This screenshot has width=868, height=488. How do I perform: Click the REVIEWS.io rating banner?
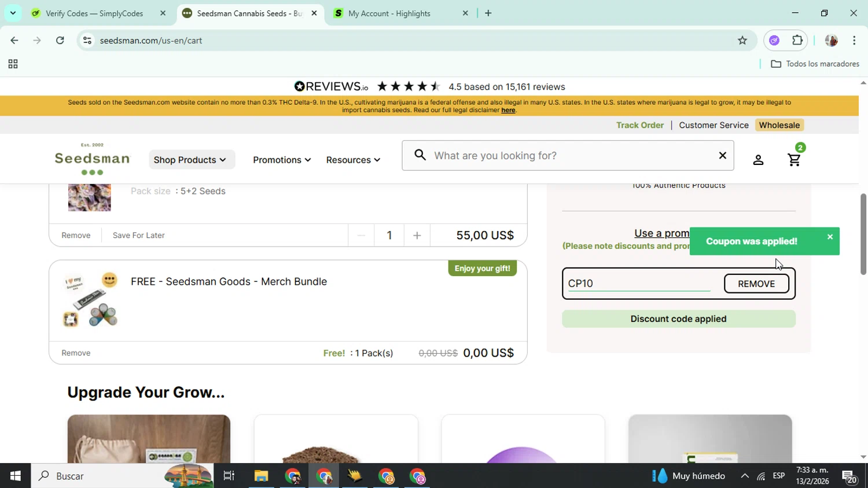coord(429,87)
